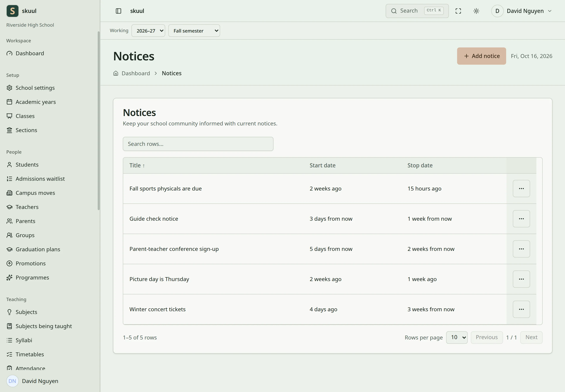Click the home icon in breadcrumb
Screen dimensions: 565x392
pyautogui.click(x=116, y=73)
